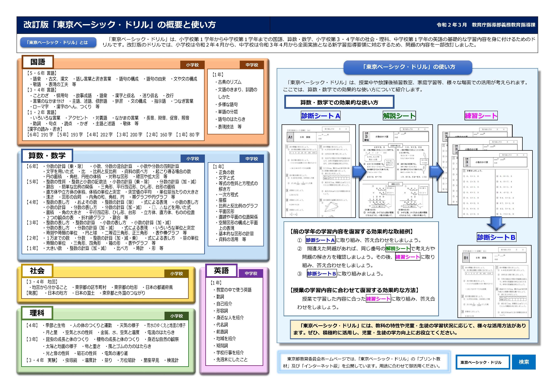Click the 診断シートA heading above the first worksheet

[321, 116]
